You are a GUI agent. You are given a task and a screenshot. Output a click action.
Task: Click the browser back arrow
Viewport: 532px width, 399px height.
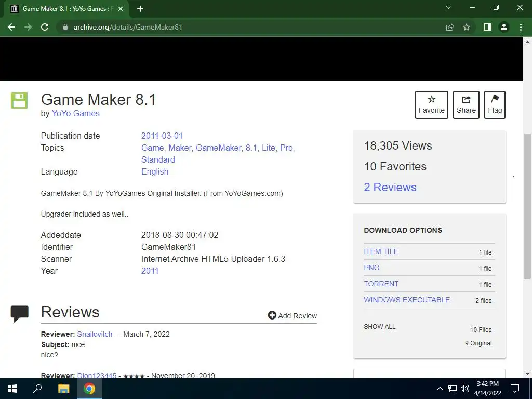tap(11, 27)
